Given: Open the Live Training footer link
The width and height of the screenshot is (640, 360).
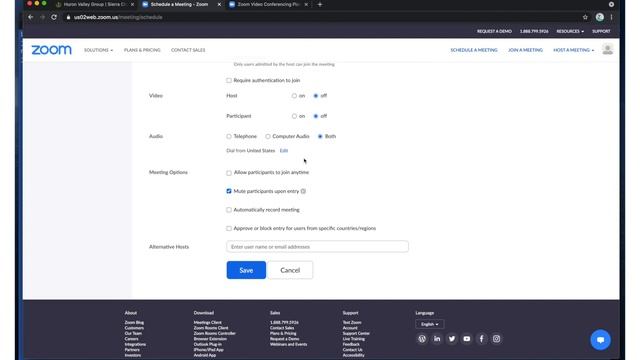Looking at the screenshot, I should tap(354, 339).
